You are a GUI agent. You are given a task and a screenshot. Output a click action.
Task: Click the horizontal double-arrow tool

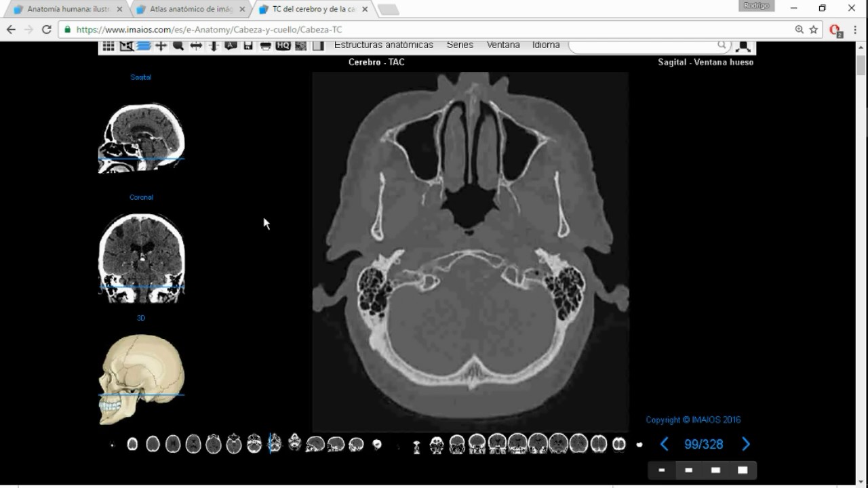[x=196, y=46]
